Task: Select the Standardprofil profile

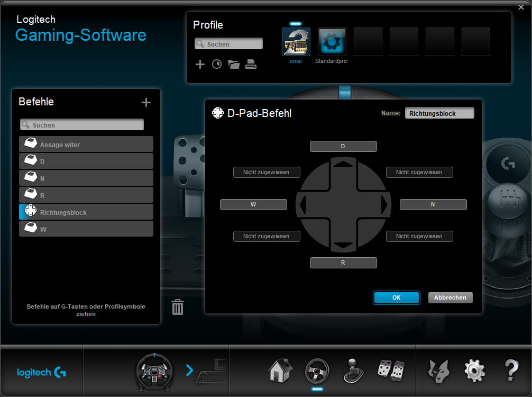Action: coord(332,42)
